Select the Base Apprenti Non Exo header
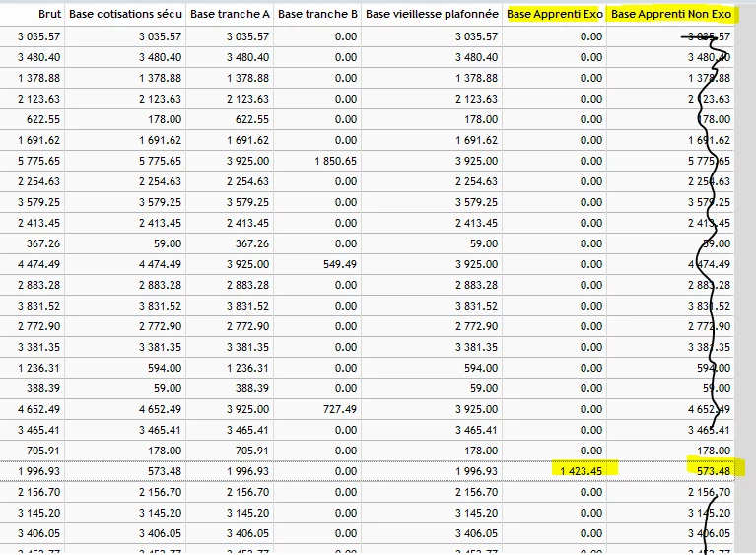This screenshot has width=756, height=555. point(671,15)
